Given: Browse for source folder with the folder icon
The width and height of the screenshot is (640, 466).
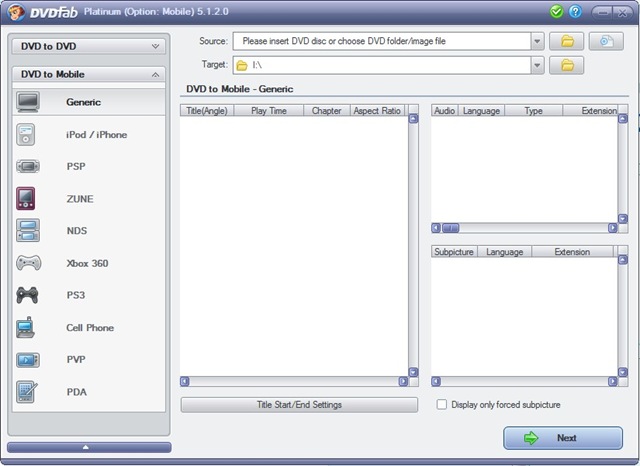Looking at the screenshot, I should (567, 41).
